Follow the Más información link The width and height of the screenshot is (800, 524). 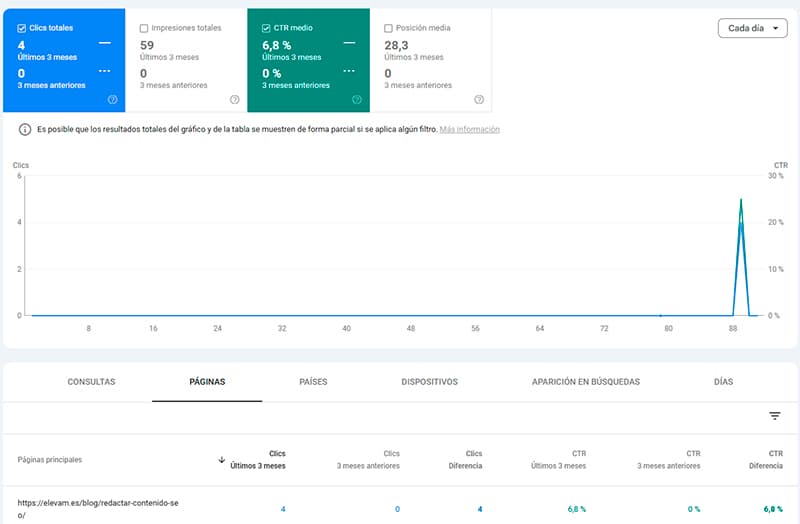point(469,130)
